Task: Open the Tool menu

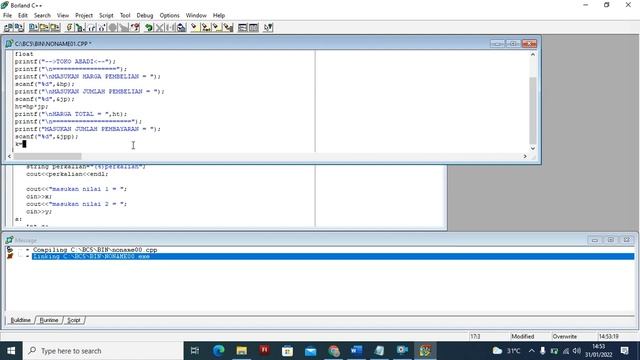Action: pyautogui.click(x=125, y=15)
